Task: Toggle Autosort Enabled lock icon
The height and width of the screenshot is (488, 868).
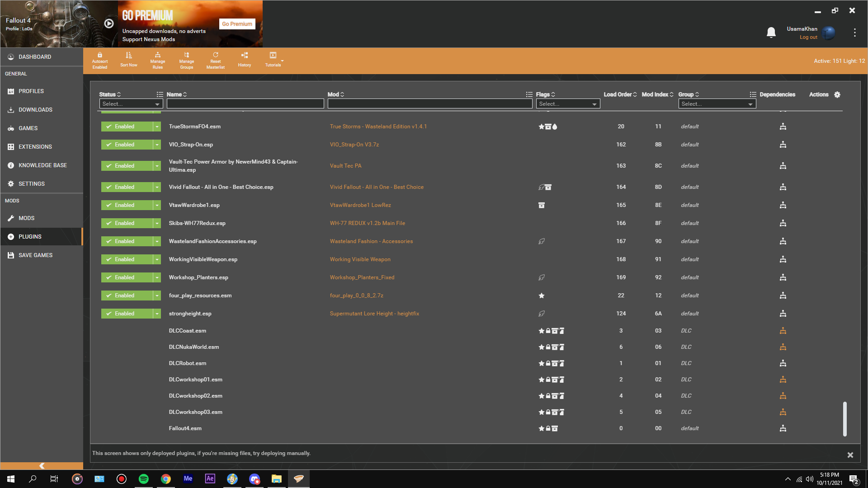Action: [100, 55]
